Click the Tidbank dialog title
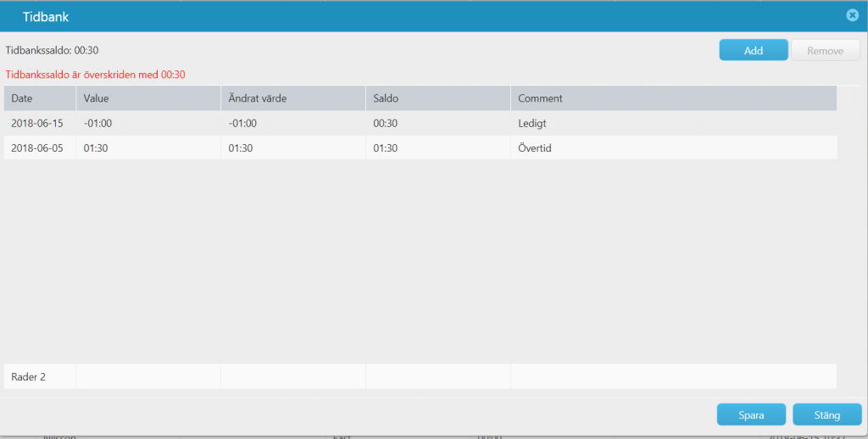This screenshot has width=868, height=439. 46,17
